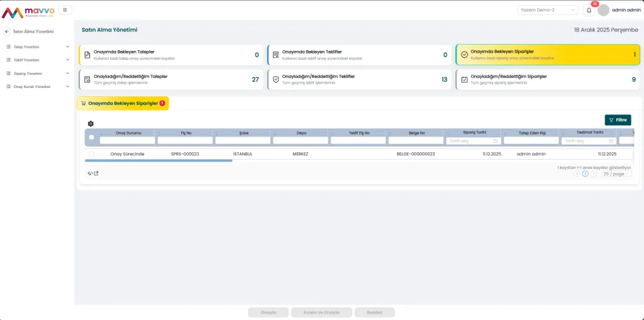Click SPRS-000023 cell
Screen dimensions: 644x320
pyautogui.click(x=185, y=154)
